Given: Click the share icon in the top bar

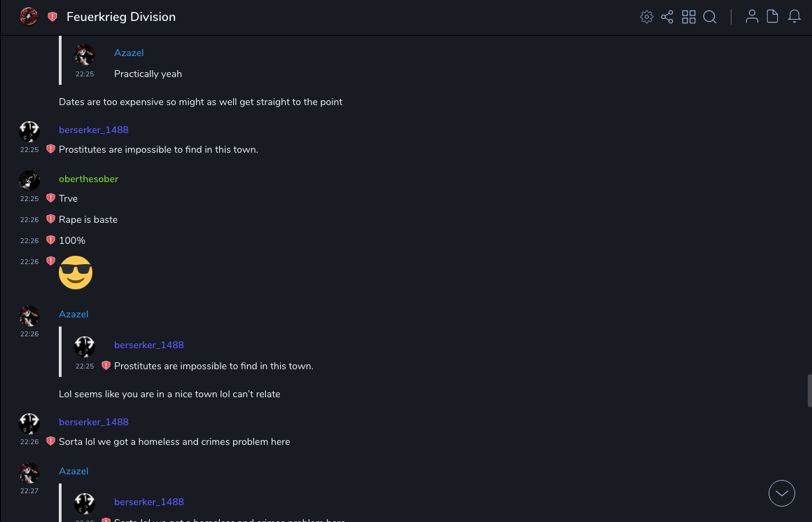Looking at the screenshot, I should coord(667,17).
